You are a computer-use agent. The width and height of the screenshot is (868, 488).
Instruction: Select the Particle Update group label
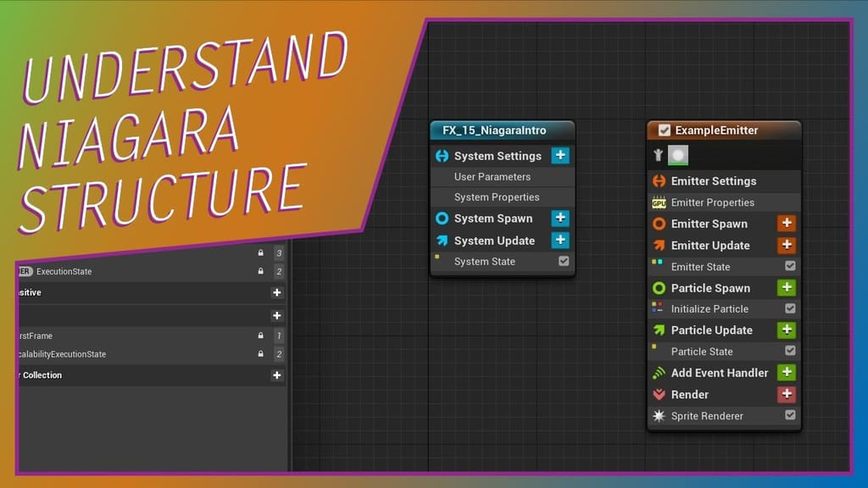(x=712, y=330)
